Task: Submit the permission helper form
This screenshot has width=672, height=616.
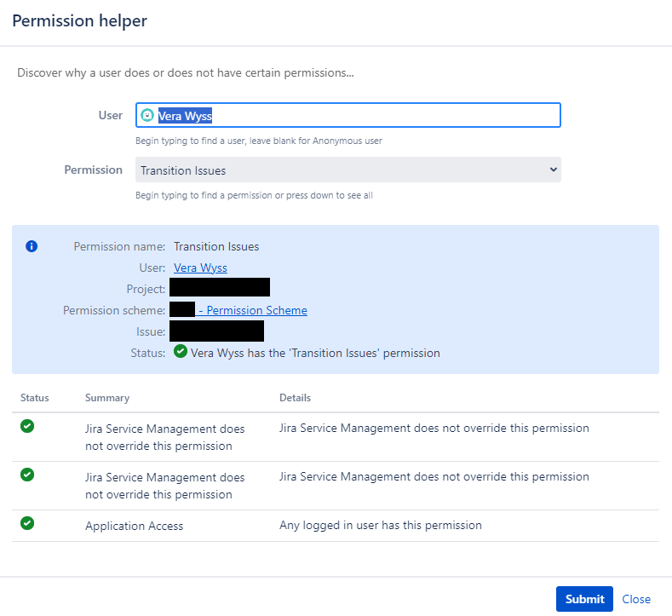Action: coord(584,599)
